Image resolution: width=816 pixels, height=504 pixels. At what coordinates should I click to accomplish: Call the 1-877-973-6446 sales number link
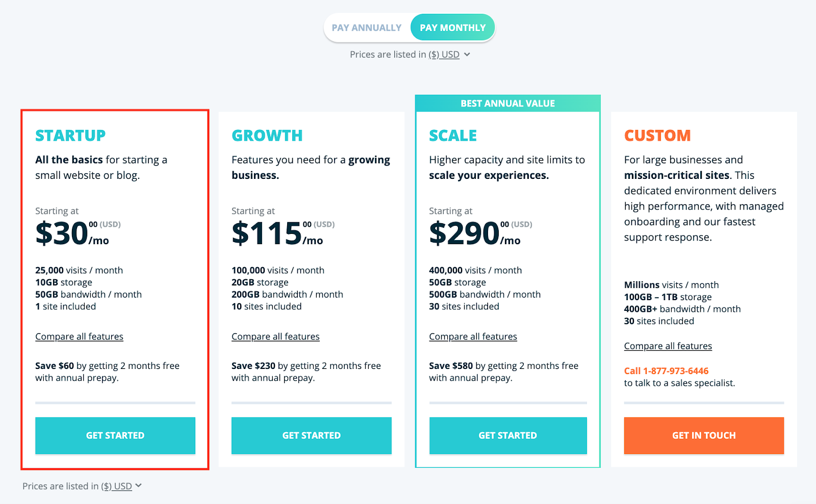666,371
